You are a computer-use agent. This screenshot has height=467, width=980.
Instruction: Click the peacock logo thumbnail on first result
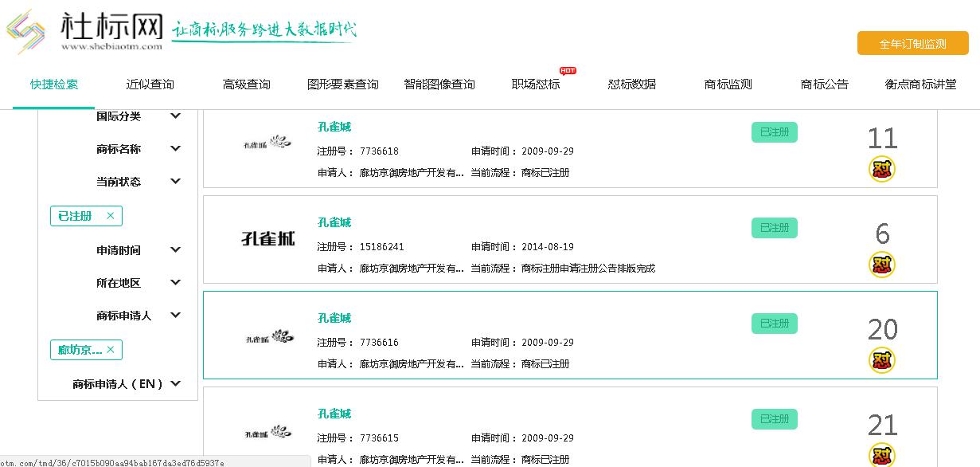(267, 143)
